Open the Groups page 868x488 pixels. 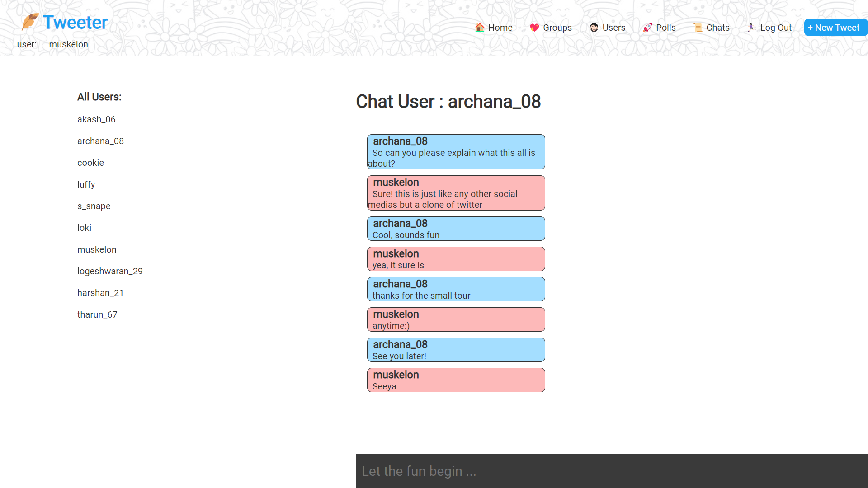tap(557, 28)
